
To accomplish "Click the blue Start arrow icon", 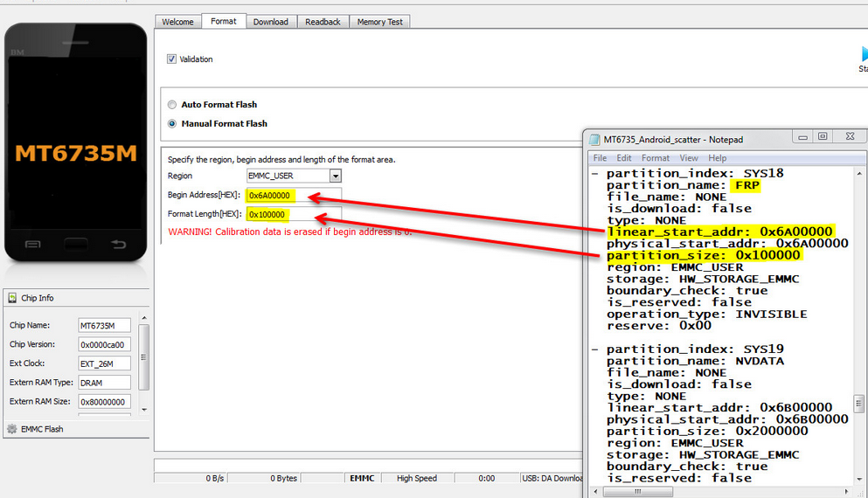I will (865, 53).
